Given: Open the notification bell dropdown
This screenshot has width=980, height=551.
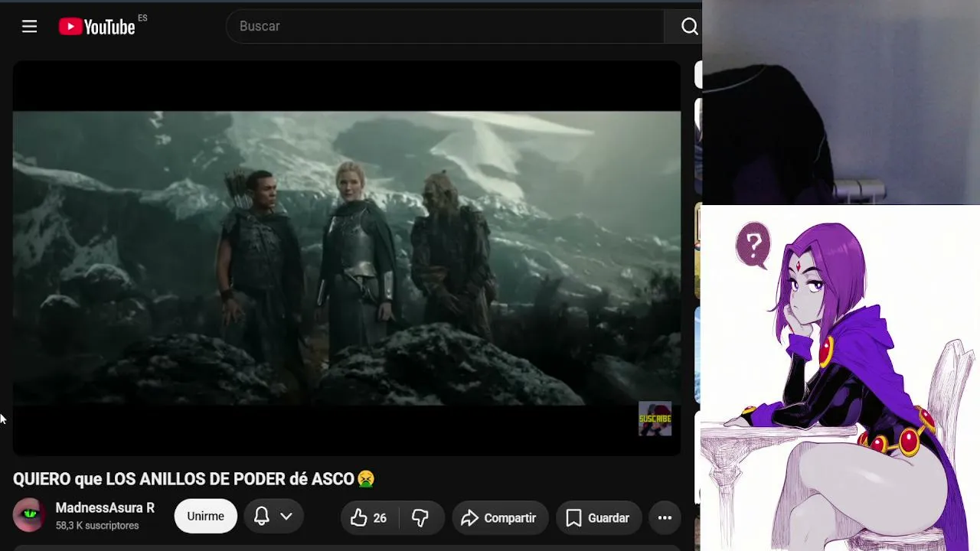Looking at the screenshot, I should coord(274,517).
